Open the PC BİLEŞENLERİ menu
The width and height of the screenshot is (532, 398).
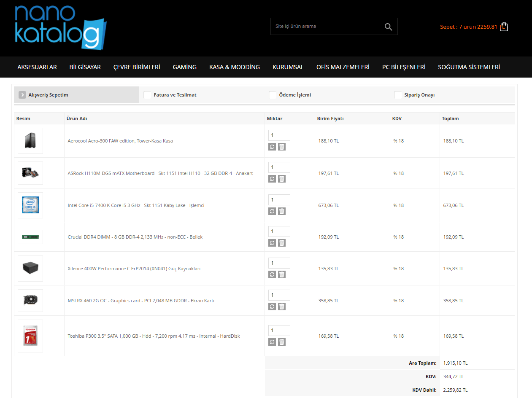404,67
